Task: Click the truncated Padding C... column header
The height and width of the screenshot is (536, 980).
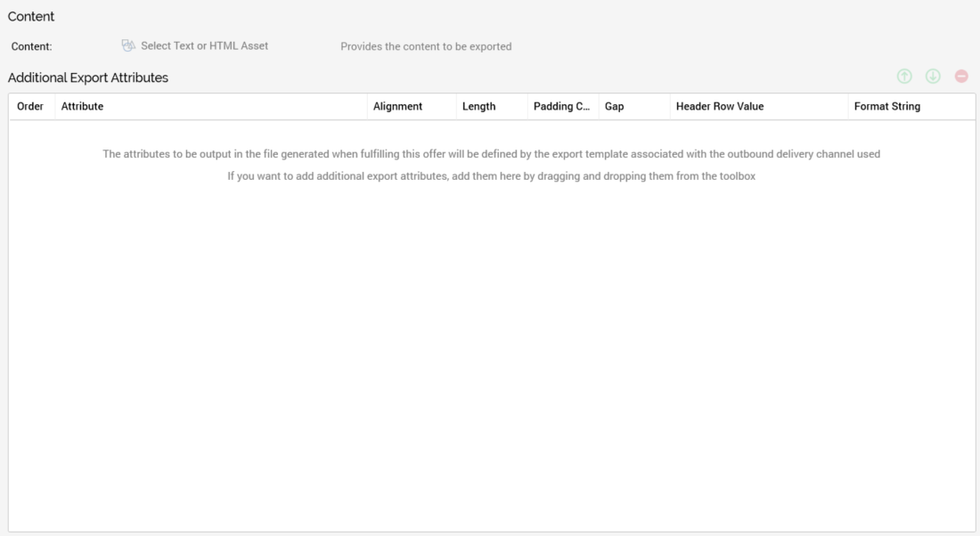Action: [561, 106]
